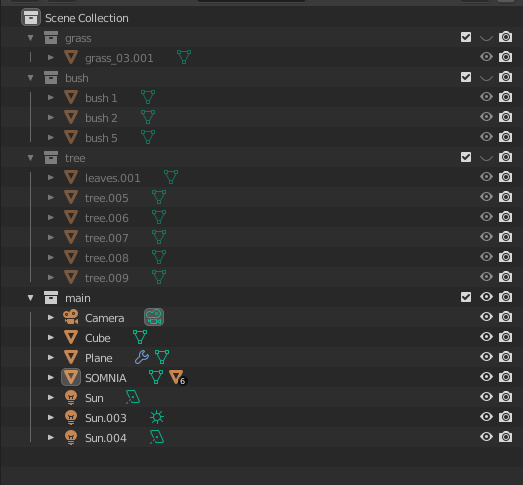
Task: Expand the SOMNIA object tree
Action: tap(51, 377)
